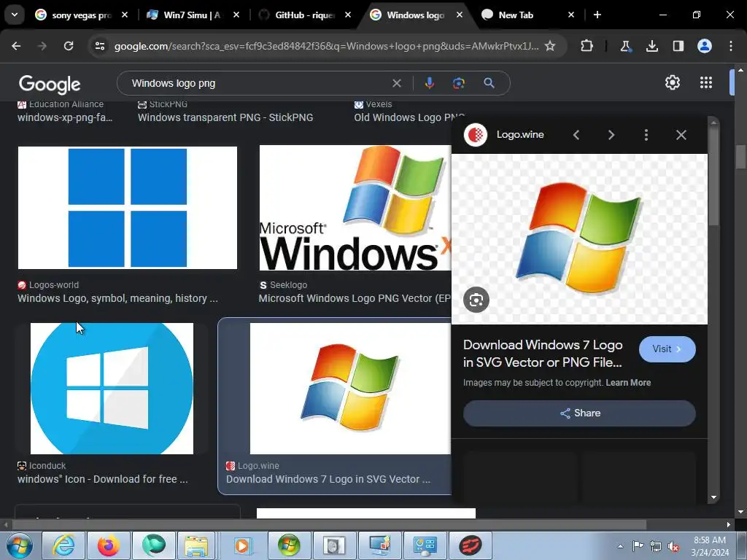Open site information icon in address bar
Image resolution: width=747 pixels, height=560 pixels.
pos(99,46)
